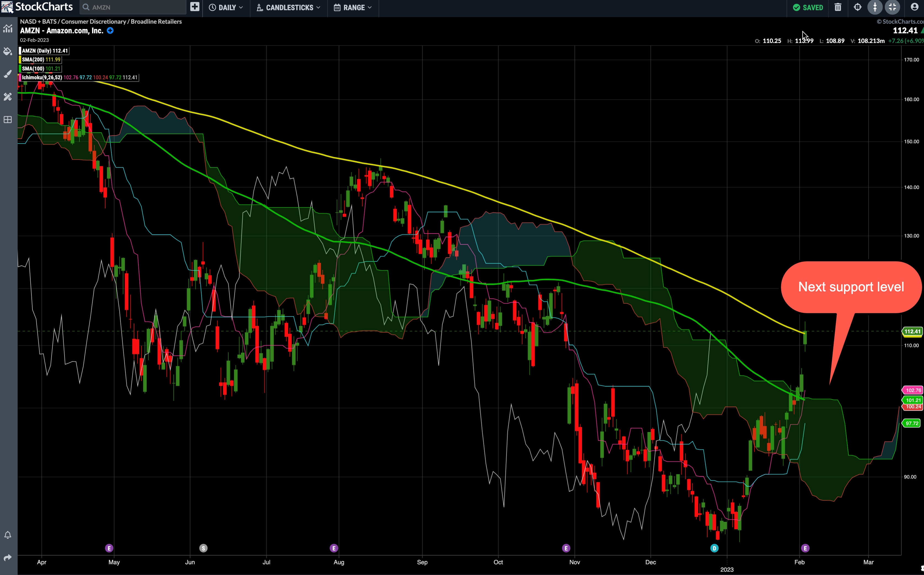This screenshot has width=924, height=575.
Task: Open the chart settings sidebar icon
Action: [8, 29]
